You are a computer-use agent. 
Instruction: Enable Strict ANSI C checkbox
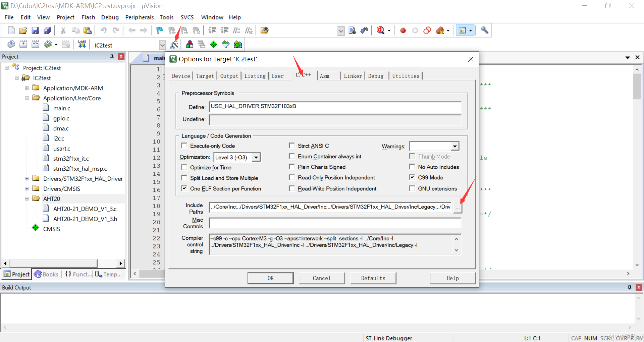coord(292,146)
